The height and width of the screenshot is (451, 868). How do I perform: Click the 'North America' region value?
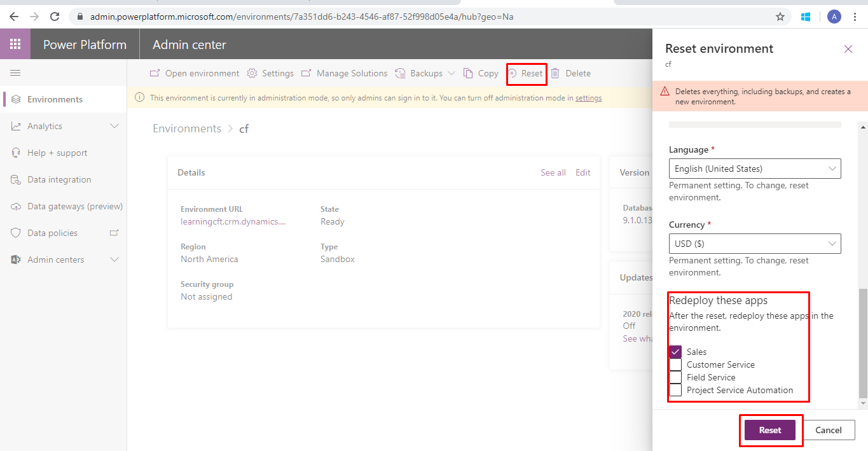[209, 259]
